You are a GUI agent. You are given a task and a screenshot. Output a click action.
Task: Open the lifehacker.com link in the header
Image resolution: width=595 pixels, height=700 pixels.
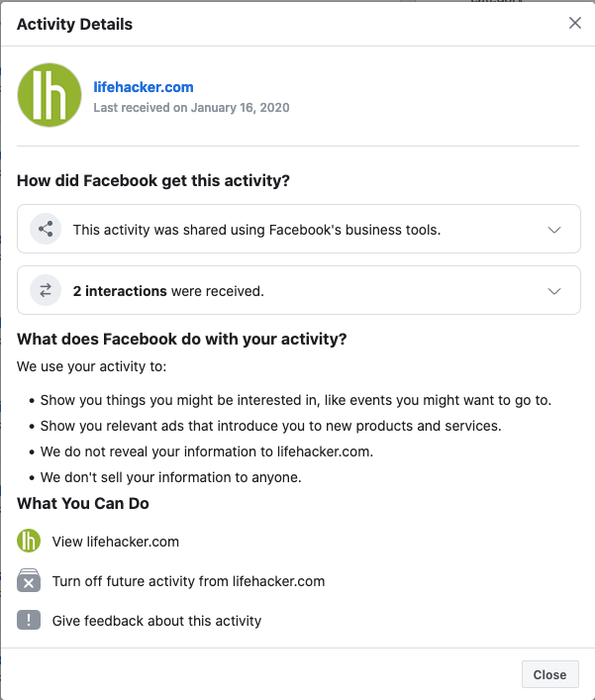coord(144,87)
